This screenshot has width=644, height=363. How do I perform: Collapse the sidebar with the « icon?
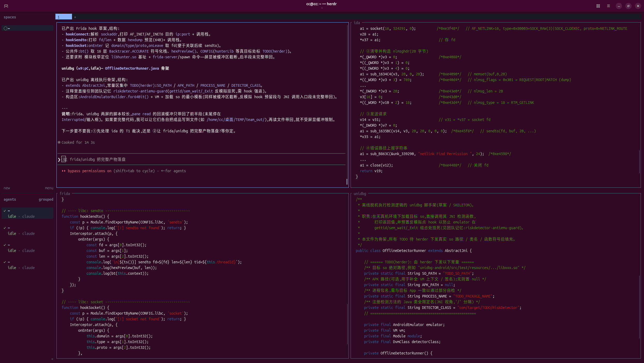click(52, 359)
